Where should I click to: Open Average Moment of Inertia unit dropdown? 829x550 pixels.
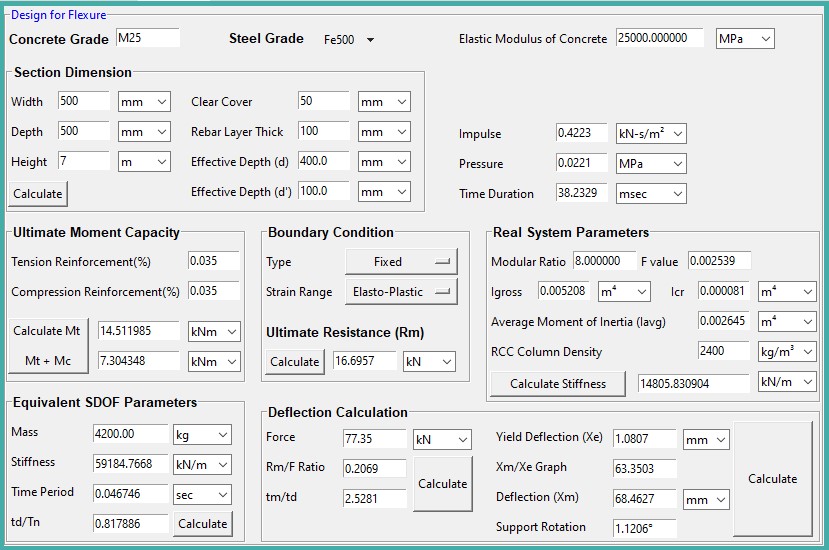[787, 322]
